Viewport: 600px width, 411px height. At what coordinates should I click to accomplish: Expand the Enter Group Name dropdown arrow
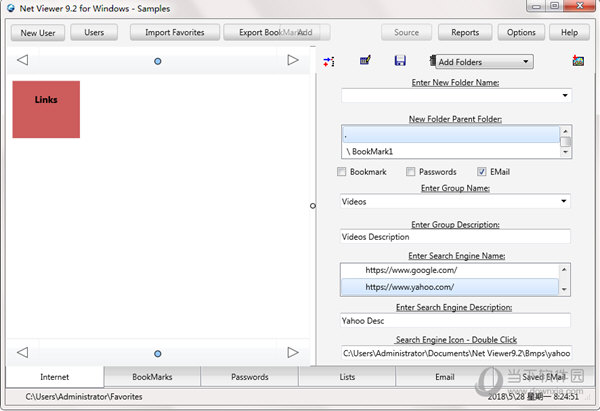click(564, 201)
